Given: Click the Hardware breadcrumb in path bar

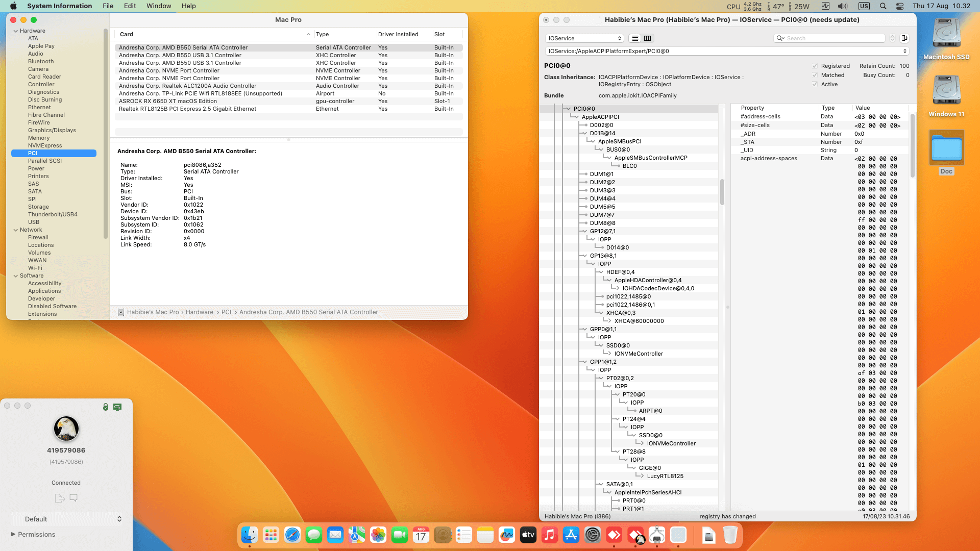Looking at the screenshot, I should click(x=200, y=312).
